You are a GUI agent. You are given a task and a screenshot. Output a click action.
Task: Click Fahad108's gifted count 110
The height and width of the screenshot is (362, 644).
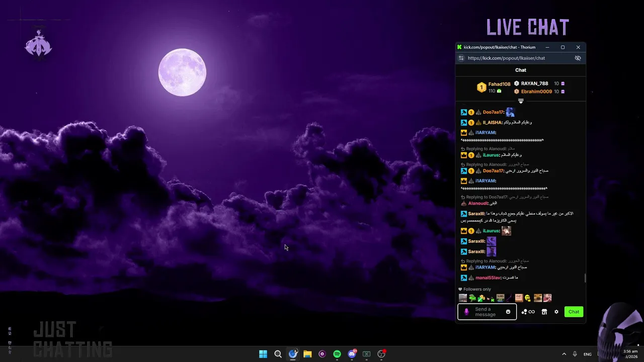point(492,91)
